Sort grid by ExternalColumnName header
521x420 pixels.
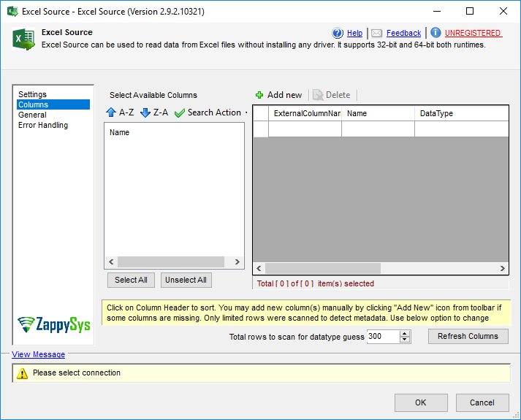tap(305, 113)
